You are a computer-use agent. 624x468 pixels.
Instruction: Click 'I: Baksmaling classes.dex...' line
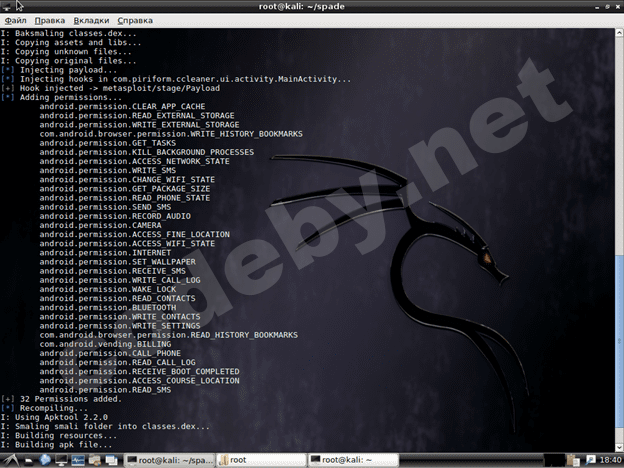68,33
